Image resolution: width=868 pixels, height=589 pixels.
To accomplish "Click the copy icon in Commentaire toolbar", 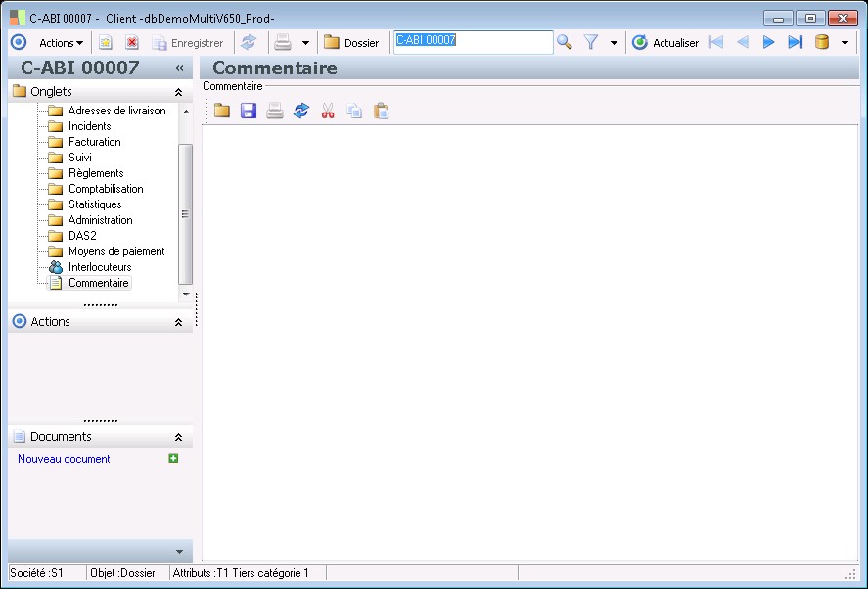I will click(x=354, y=111).
